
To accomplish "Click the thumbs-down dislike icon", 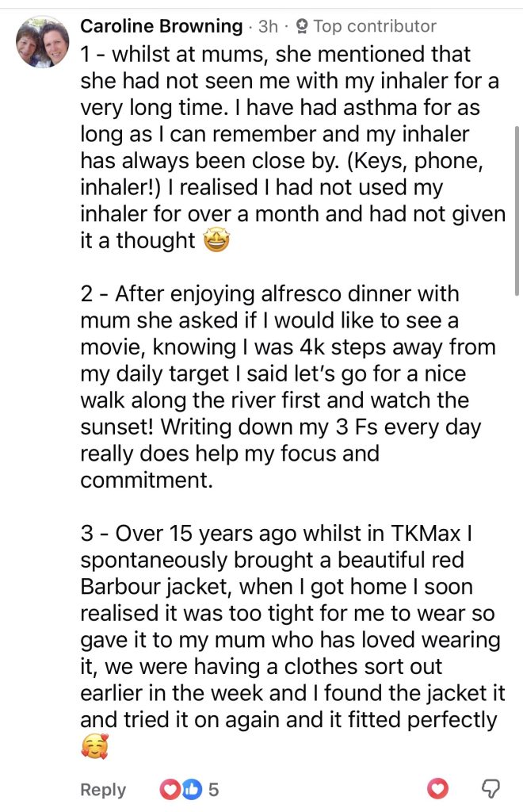I will [491, 789].
